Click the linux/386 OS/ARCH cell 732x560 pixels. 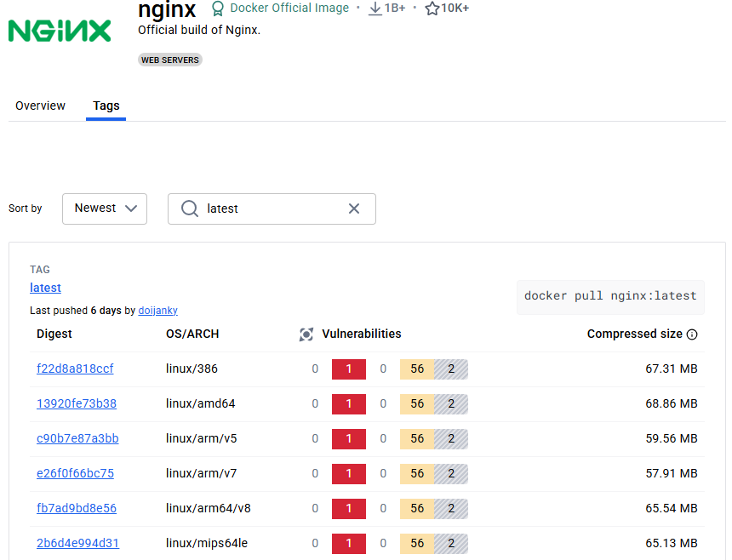(192, 369)
